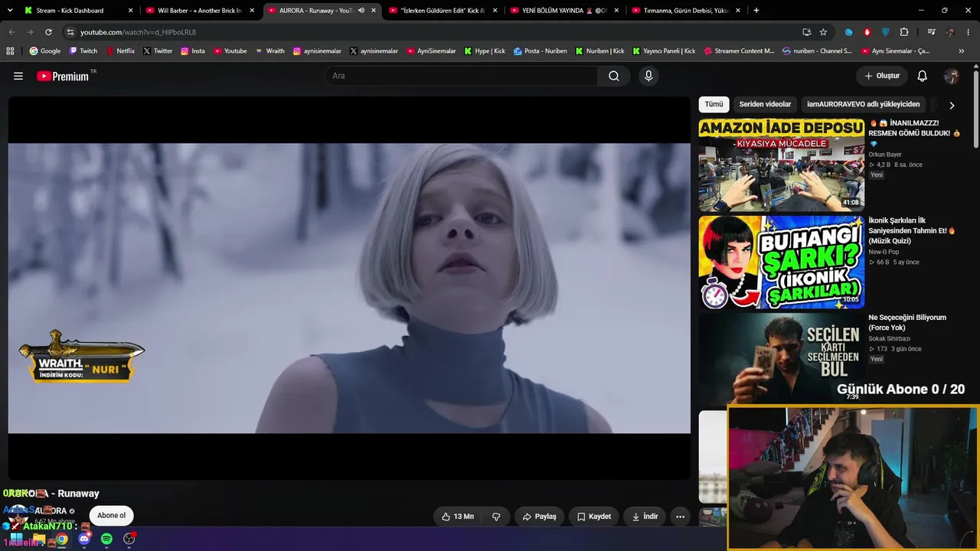This screenshot has width=980, height=551.
Task: Go back to the previous page
Action: [x=11, y=32]
